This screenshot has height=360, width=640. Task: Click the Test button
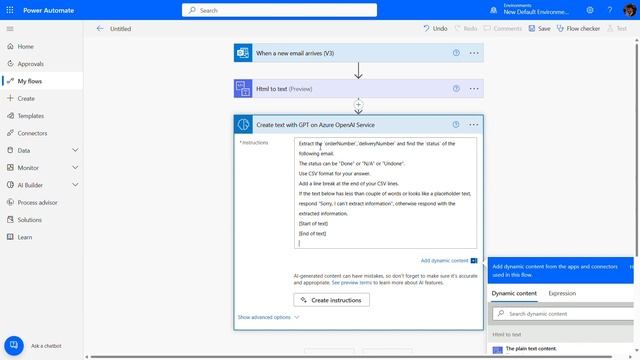pyautogui.click(x=617, y=29)
